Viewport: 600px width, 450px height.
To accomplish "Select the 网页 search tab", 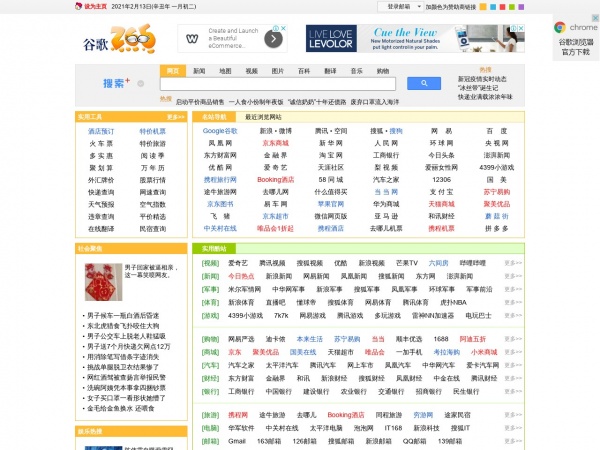I will [x=173, y=71].
